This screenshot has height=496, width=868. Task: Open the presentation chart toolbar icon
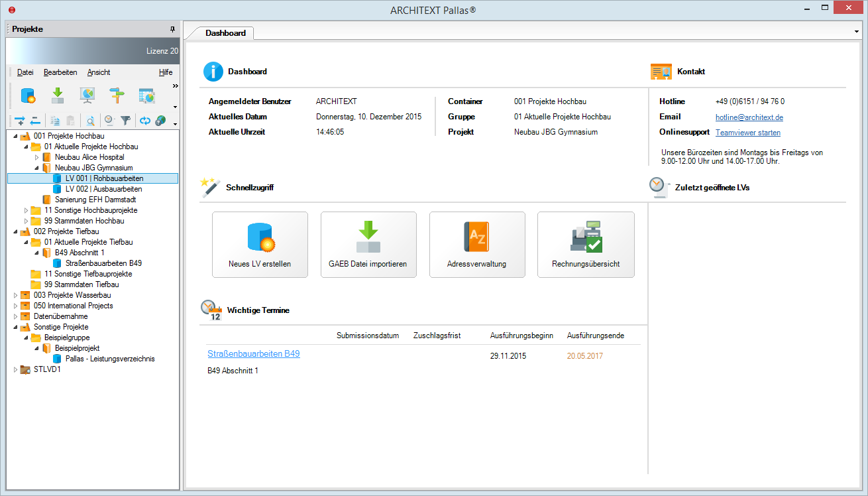pos(87,95)
